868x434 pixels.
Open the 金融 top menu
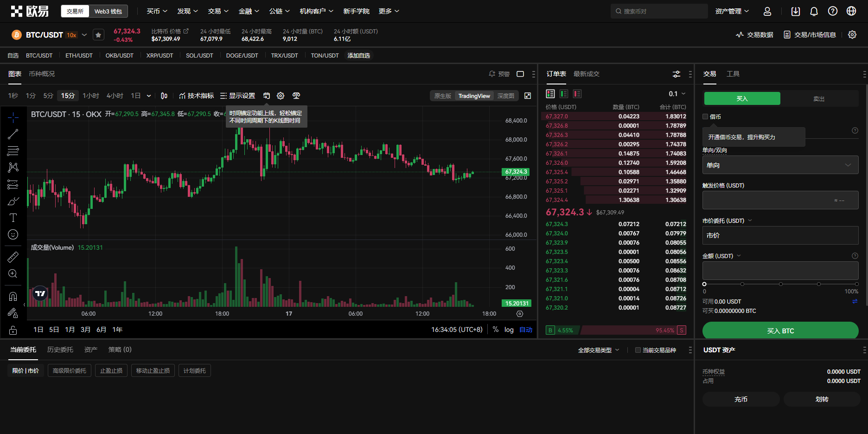(249, 11)
